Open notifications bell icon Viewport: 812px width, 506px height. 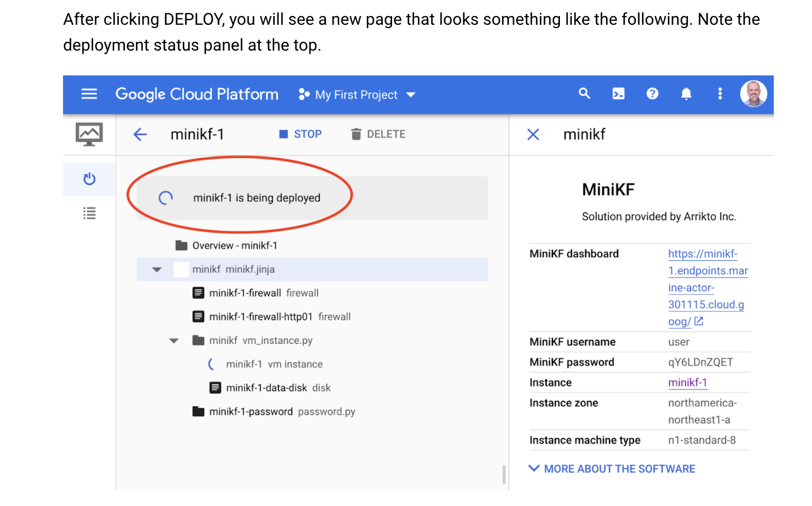(x=686, y=94)
